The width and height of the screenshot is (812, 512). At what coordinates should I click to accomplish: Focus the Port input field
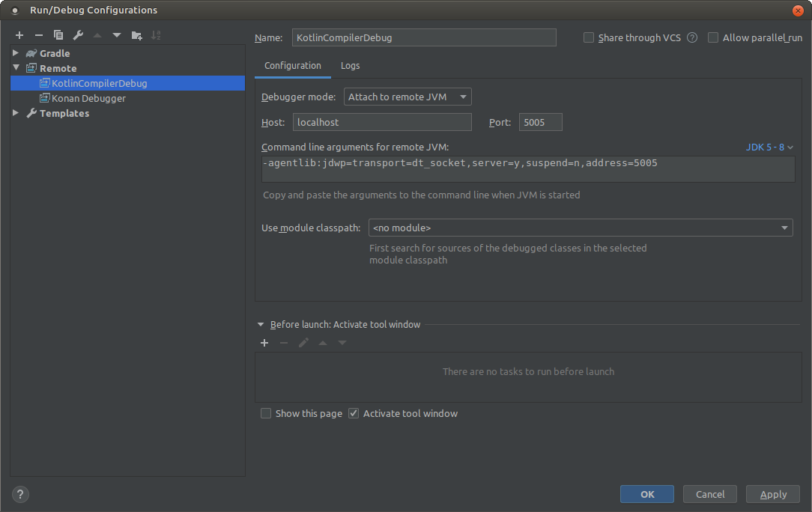(x=541, y=122)
